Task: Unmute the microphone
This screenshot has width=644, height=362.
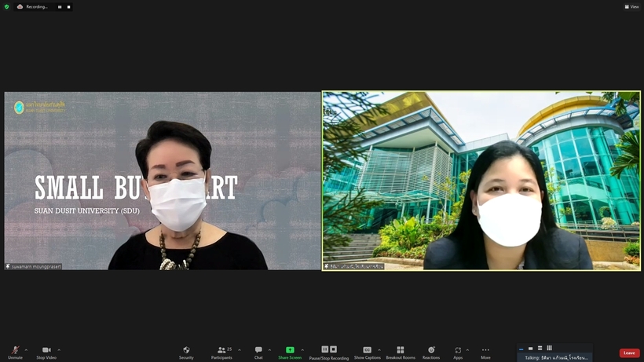Action: click(x=15, y=353)
